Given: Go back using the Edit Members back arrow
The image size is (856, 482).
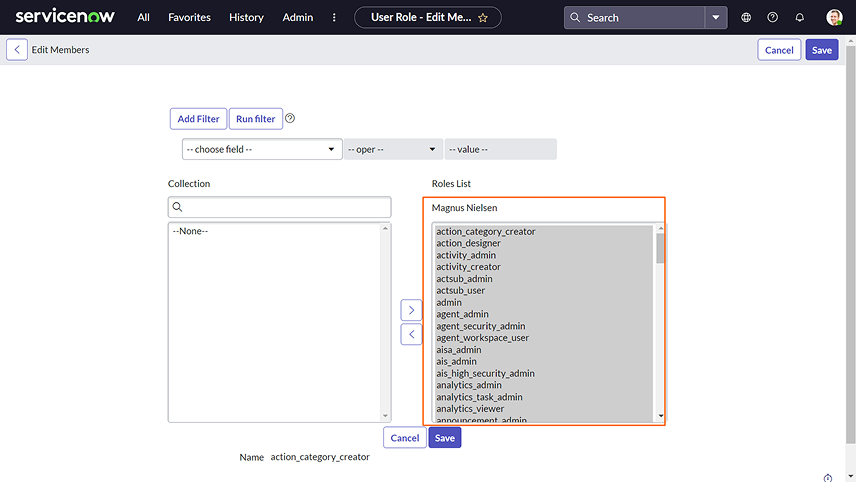Looking at the screenshot, I should coord(17,50).
